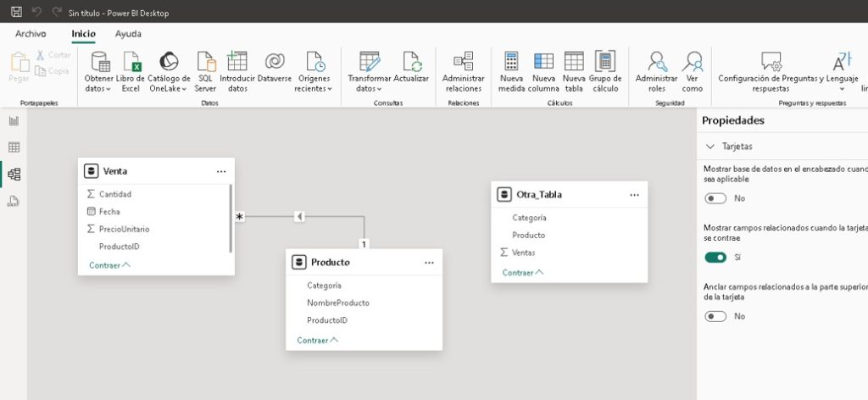868x400 pixels.
Task: Switch to model view in left sidebar
Action: click(14, 175)
